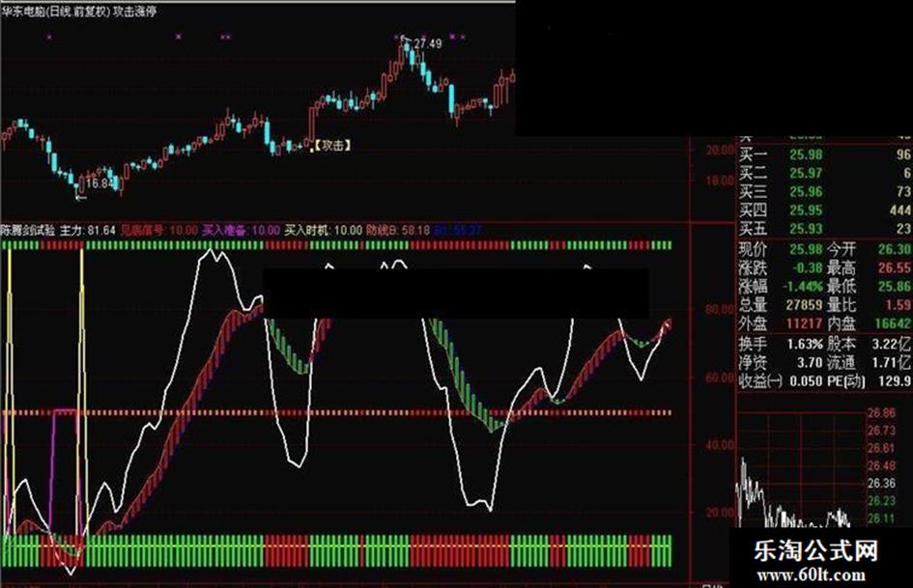Select the 换手 turnover 1.63%
This screenshot has width=913, height=588.
pyautogui.click(x=805, y=345)
